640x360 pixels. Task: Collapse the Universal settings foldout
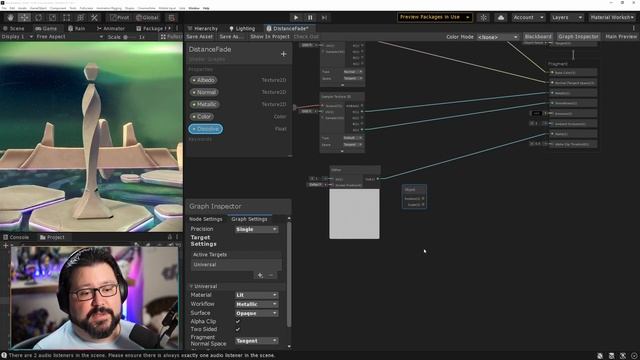point(191,287)
